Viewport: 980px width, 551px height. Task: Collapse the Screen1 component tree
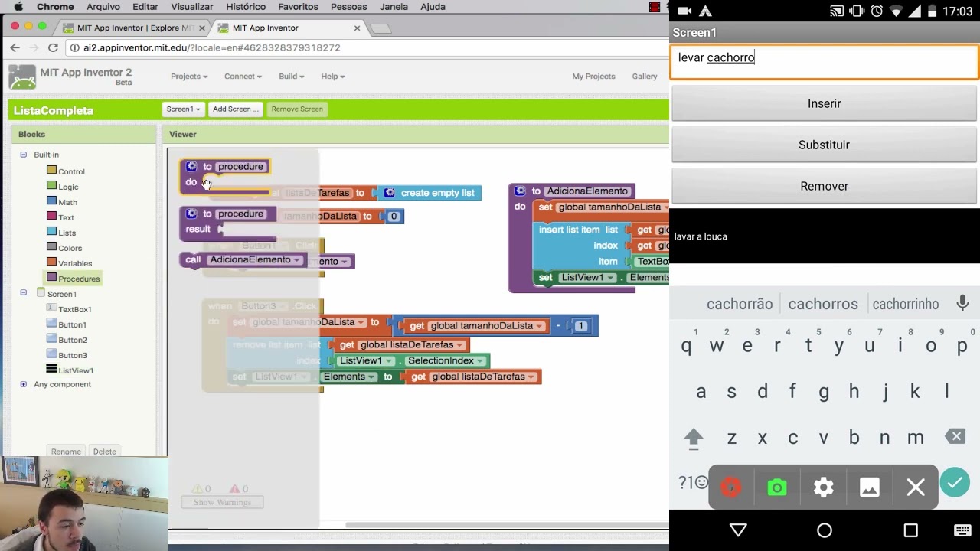(x=23, y=292)
